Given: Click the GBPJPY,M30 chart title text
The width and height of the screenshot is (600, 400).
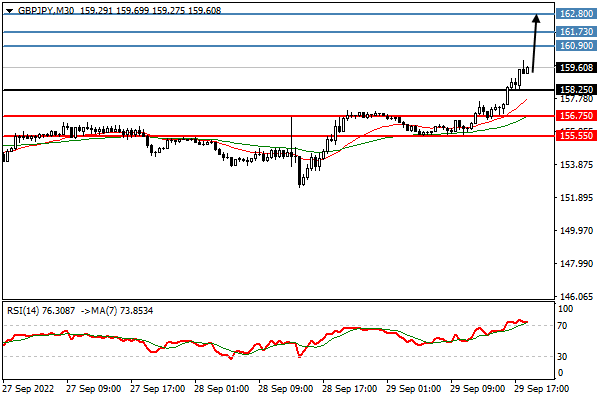Looking at the screenshot, I should click(46, 11).
